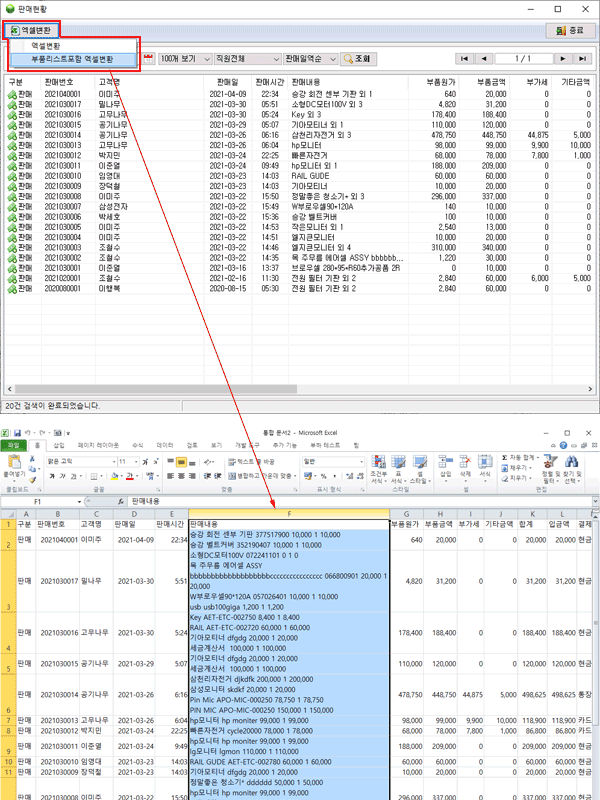
Task: Click the red font color swatch
Action: click(130, 477)
